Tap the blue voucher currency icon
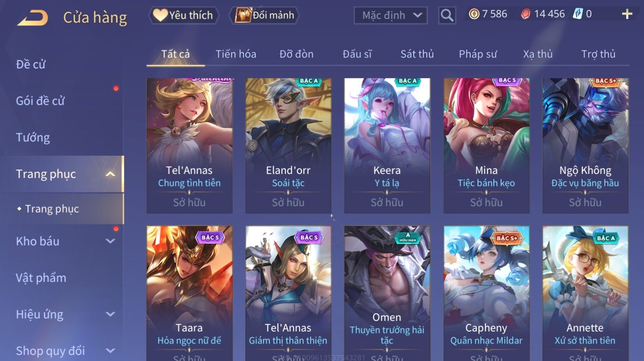The width and height of the screenshot is (644, 361). 578,14
